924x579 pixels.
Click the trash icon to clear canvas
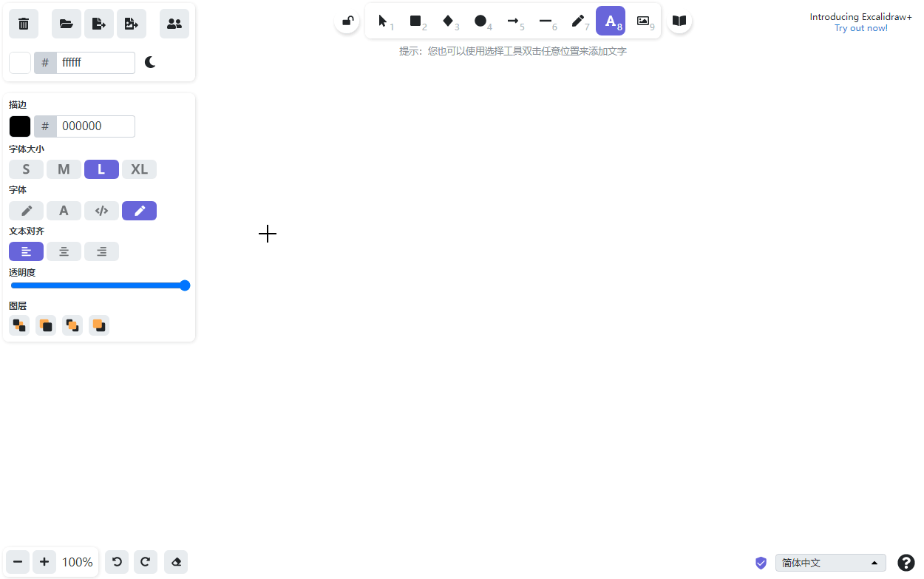point(24,24)
